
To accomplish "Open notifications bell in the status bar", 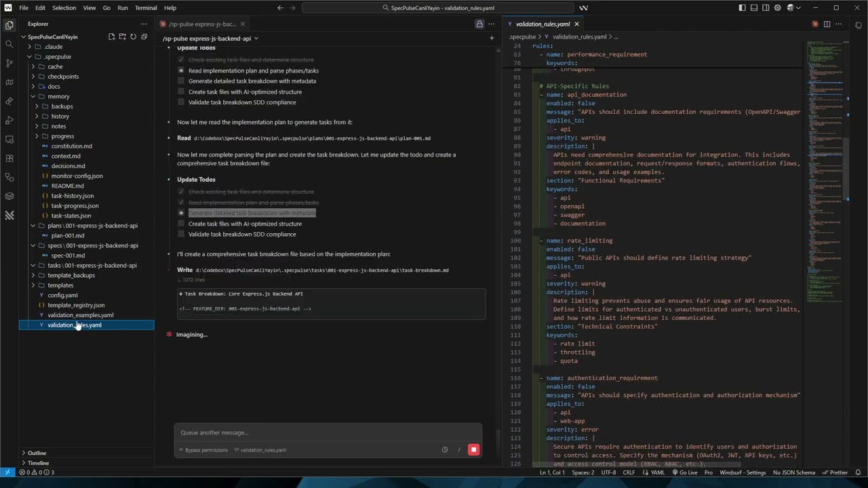I will [859, 472].
